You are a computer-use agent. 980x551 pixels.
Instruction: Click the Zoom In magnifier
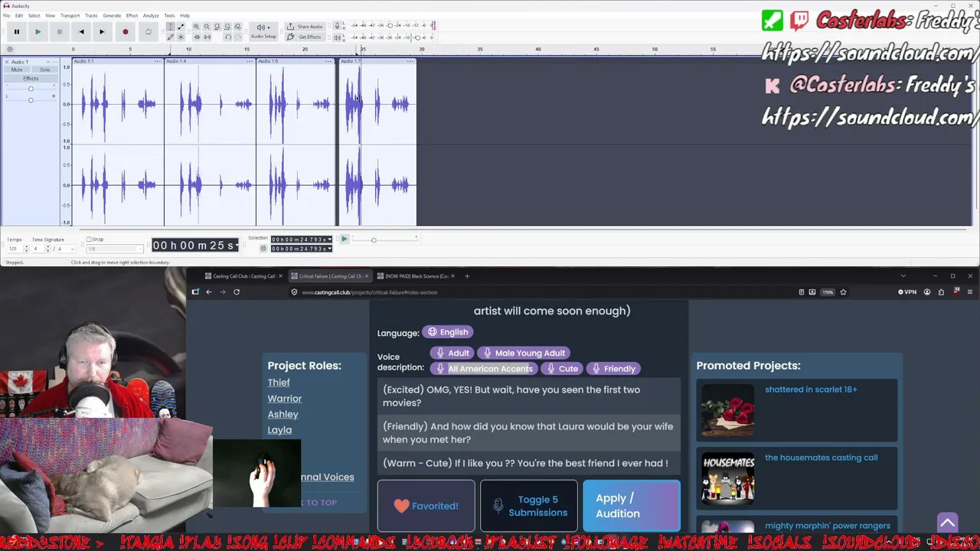(x=196, y=27)
